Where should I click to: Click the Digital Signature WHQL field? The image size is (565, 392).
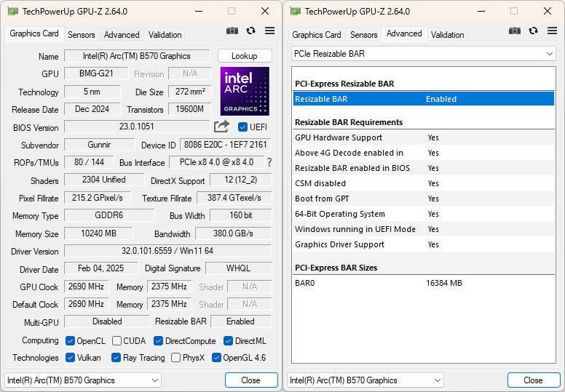(x=238, y=268)
